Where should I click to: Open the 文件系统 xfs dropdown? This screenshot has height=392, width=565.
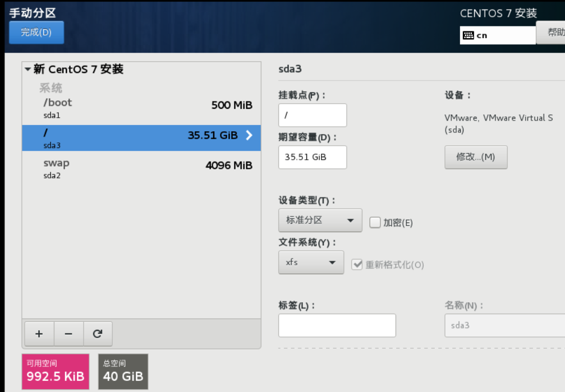click(311, 262)
